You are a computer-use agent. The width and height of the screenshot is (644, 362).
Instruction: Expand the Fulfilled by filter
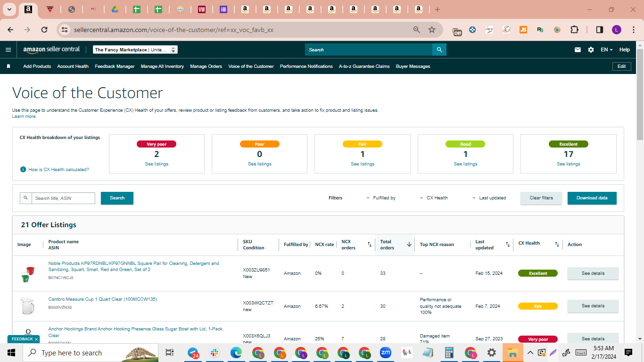381,198
